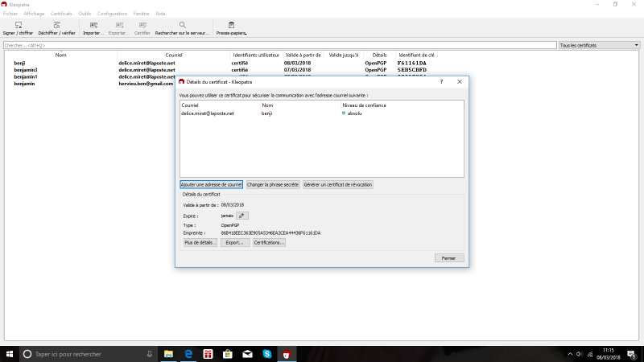Open Skype from the taskbar

[266, 354]
